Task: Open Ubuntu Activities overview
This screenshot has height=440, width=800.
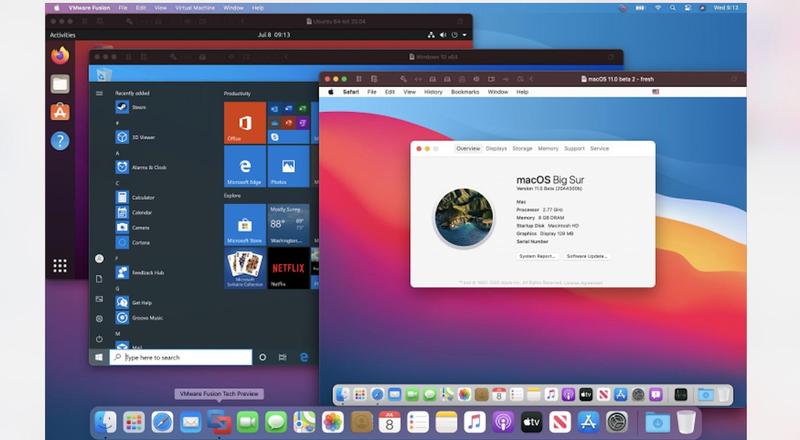Action: 62,35
